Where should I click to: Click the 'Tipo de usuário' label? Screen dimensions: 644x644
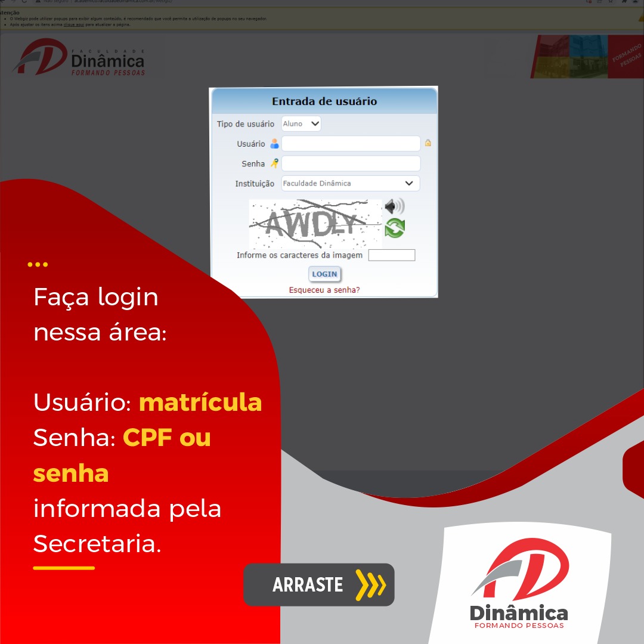tap(245, 124)
